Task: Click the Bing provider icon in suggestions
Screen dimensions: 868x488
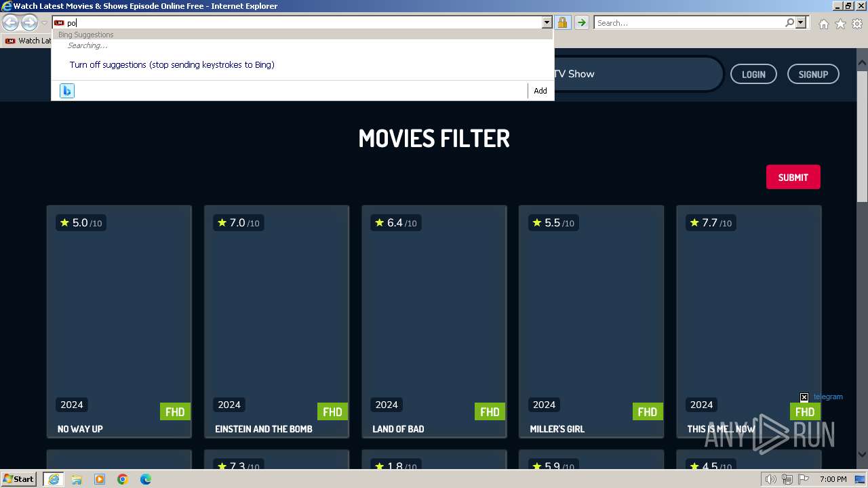Action: (x=66, y=91)
